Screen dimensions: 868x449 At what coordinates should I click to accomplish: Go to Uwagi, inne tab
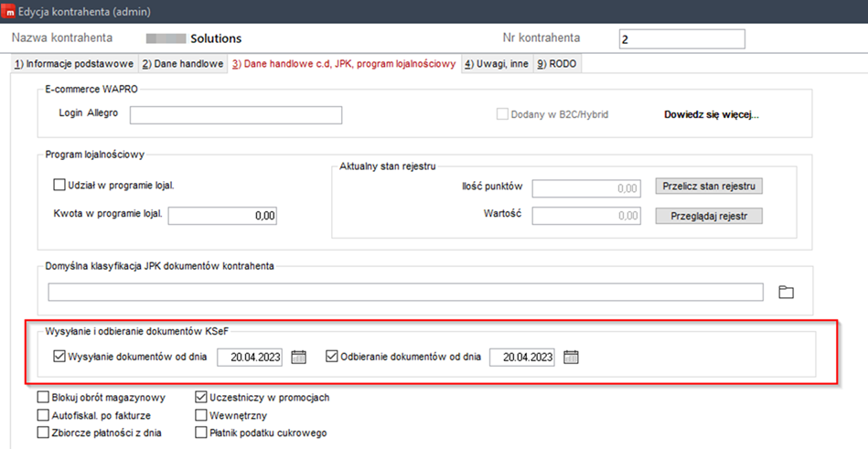pos(496,64)
